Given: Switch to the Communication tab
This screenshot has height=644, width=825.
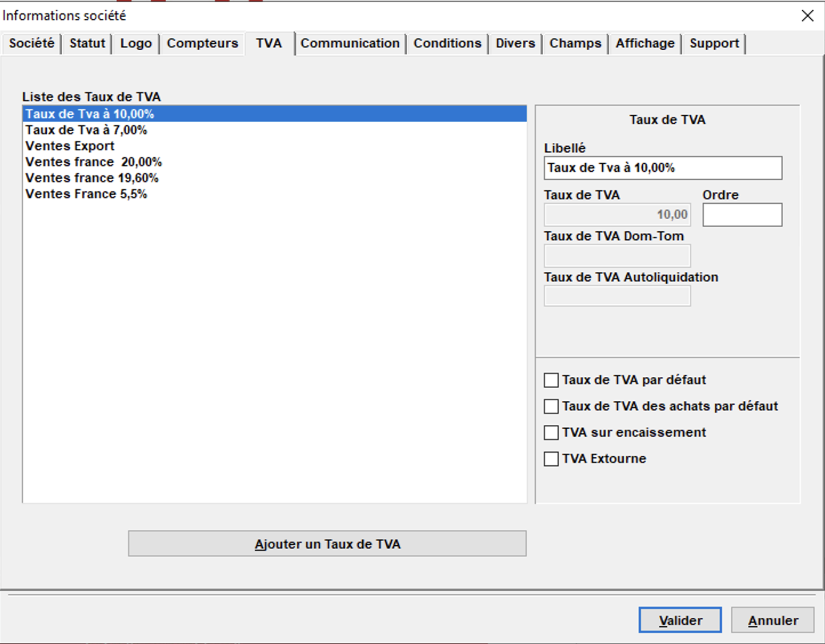Looking at the screenshot, I should point(350,43).
